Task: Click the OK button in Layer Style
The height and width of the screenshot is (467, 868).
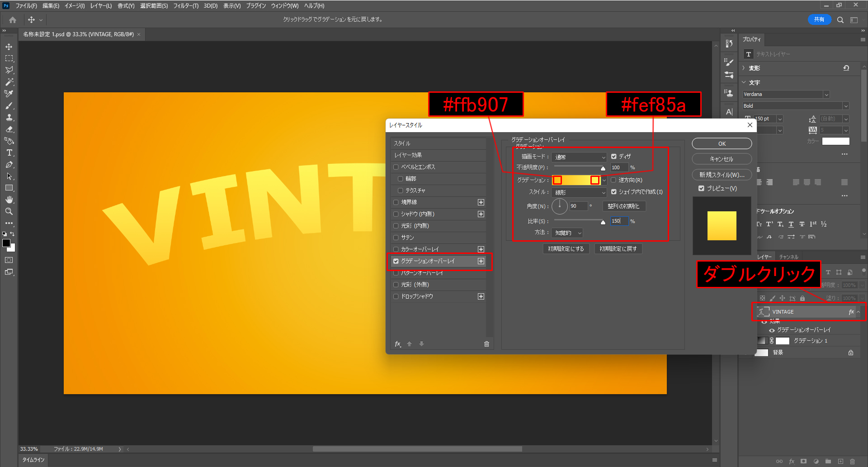Action: coord(722,144)
